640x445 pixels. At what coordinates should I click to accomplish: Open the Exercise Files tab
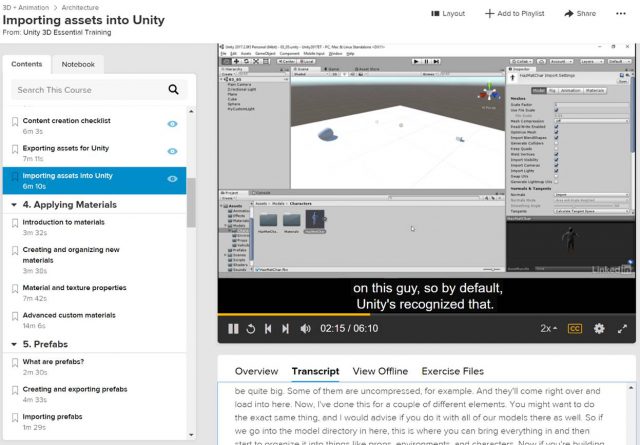click(x=453, y=371)
